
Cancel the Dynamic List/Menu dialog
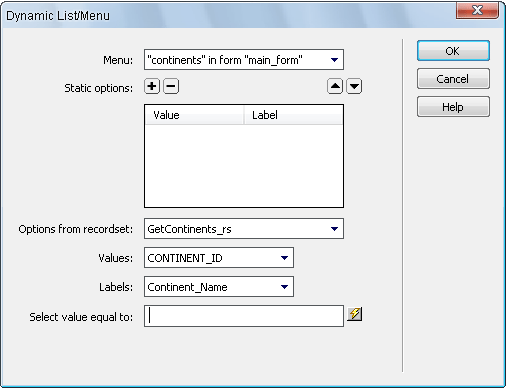point(453,79)
